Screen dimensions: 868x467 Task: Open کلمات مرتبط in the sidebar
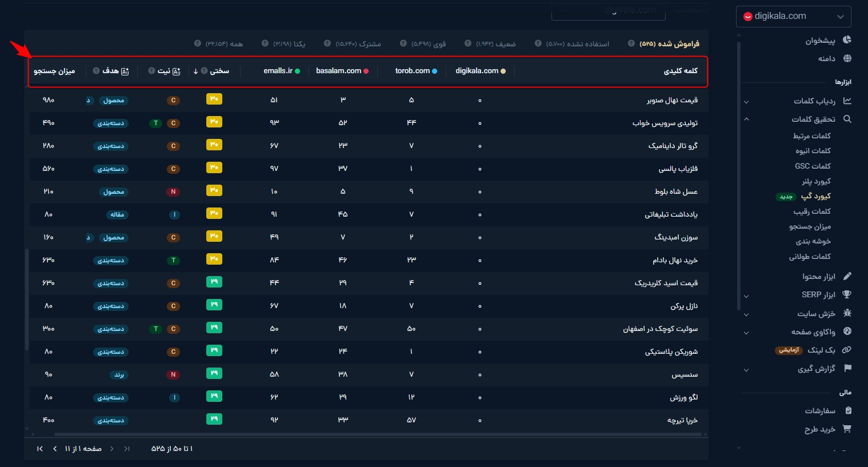tap(812, 135)
